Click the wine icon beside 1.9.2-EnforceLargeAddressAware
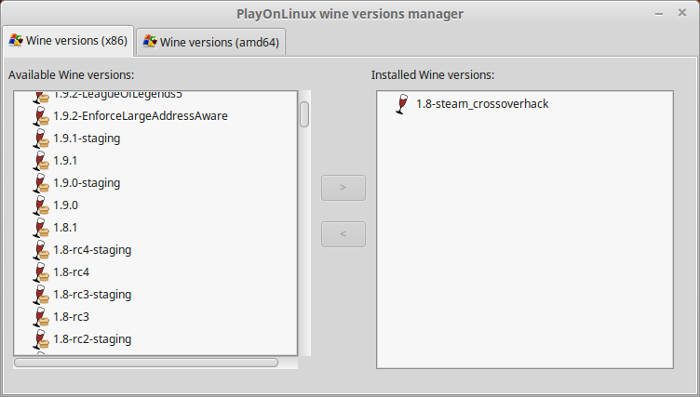This screenshot has width=700, height=397. coord(41,116)
